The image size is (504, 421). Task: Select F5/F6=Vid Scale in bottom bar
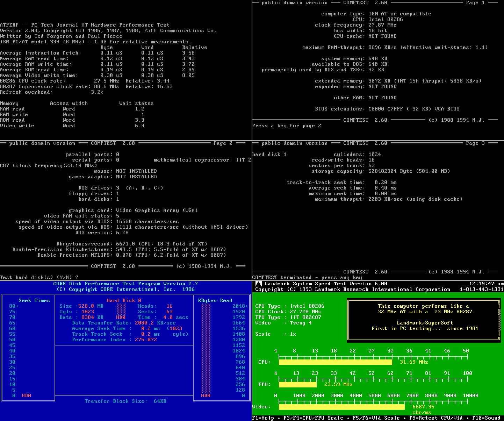click(x=376, y=418)
